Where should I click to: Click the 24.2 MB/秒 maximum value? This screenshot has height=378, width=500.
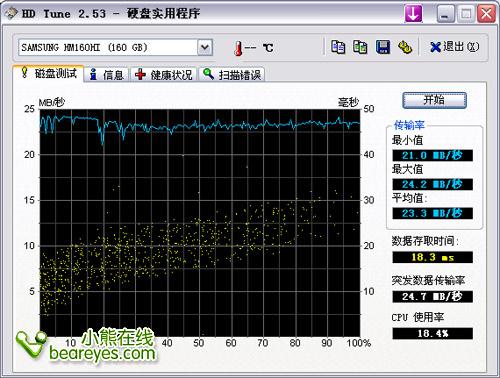point(432,184)
